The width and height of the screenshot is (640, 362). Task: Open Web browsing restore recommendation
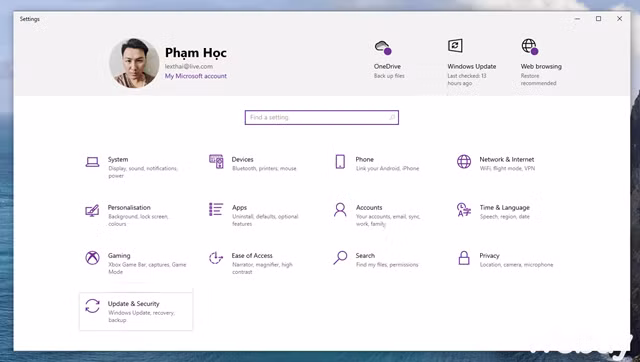coord(541,62)
